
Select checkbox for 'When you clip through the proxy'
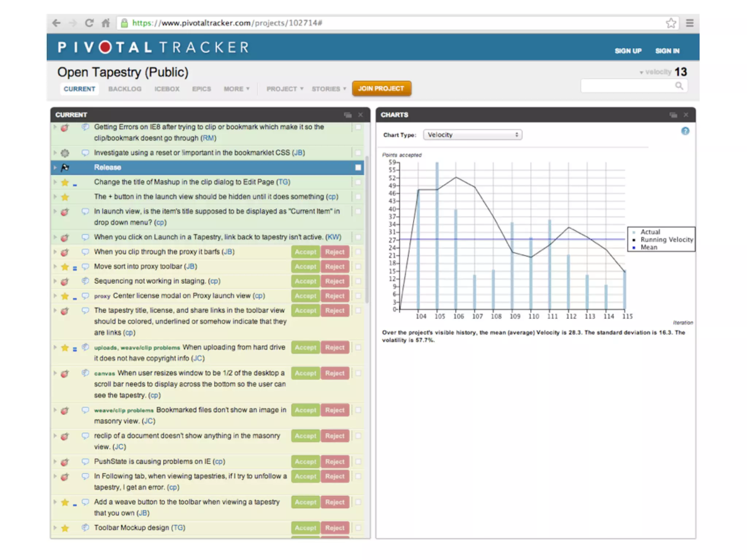[x=358, y=252]
